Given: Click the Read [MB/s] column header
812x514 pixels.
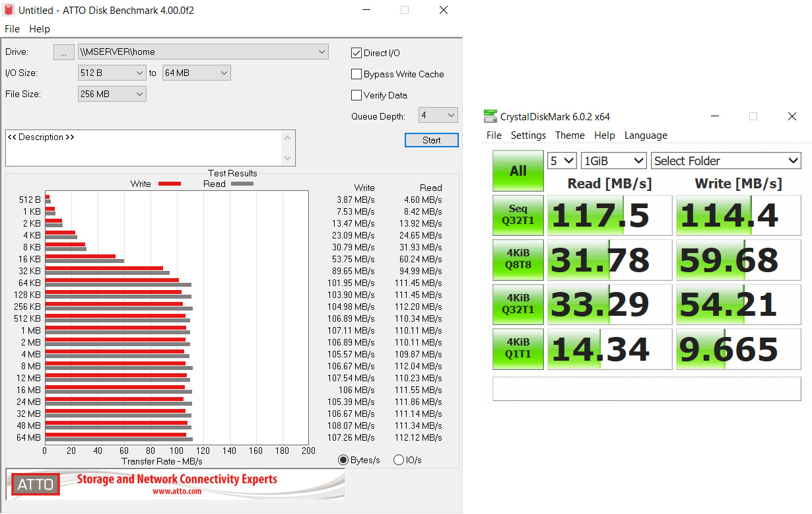Looking at the screenshot, I should tap(609, 183).
